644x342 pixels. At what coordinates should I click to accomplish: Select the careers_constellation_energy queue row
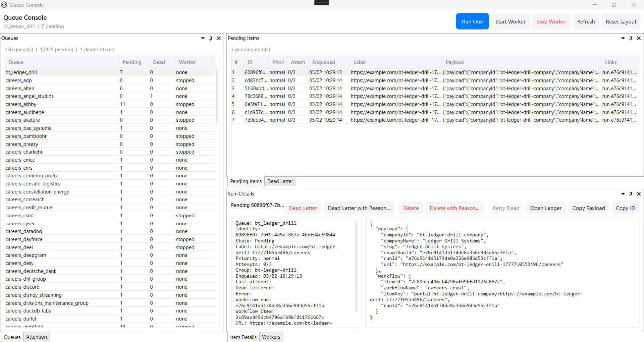[110, 192]
